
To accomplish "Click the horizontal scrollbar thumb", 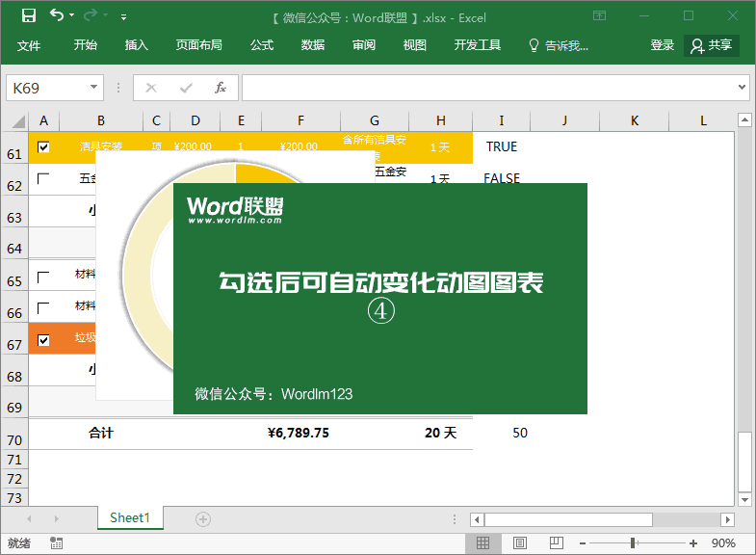I will click(568, 519).
